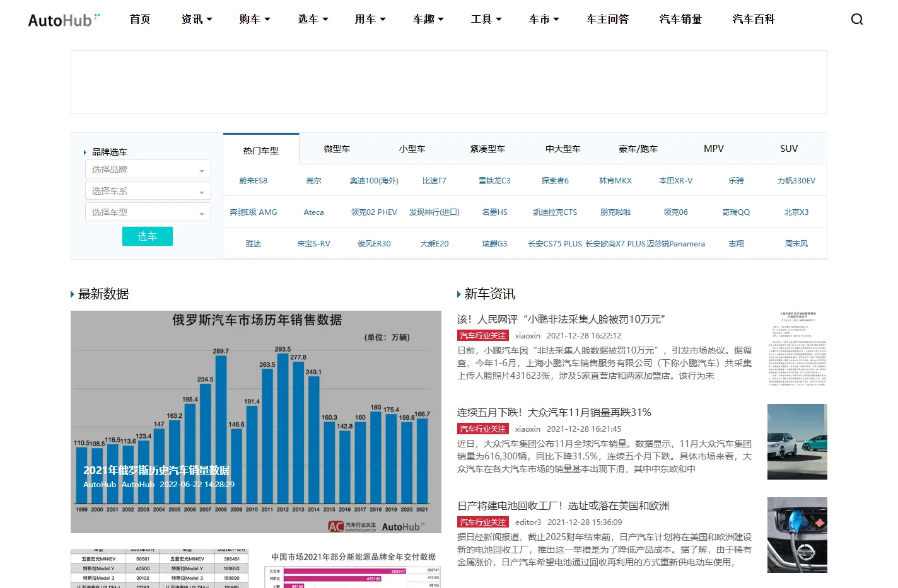The image size is (898, 588).
Task: Click the AutoHub logo
Action: click(64, 20)
